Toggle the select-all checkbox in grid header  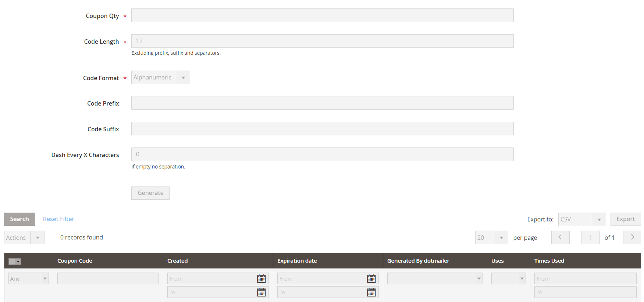[12, 261]
